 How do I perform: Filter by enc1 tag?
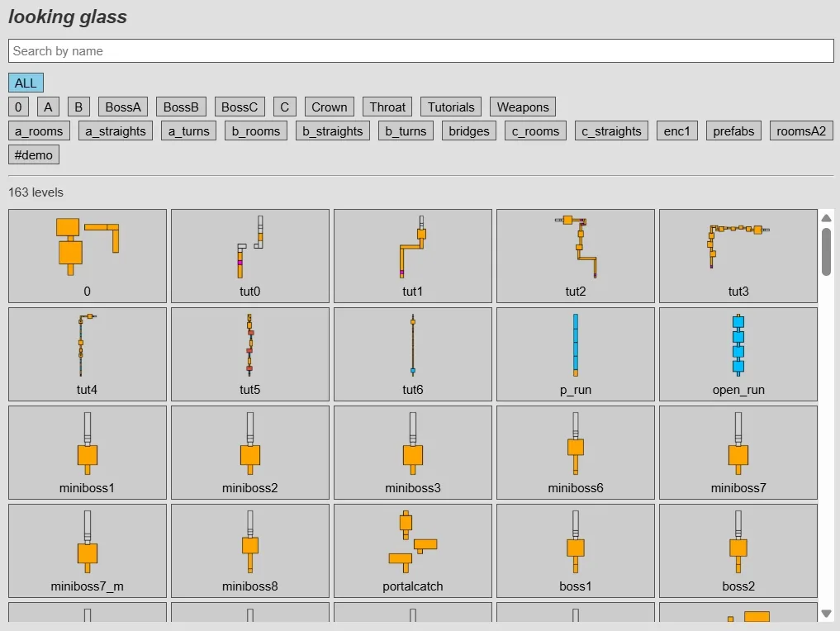677,131
